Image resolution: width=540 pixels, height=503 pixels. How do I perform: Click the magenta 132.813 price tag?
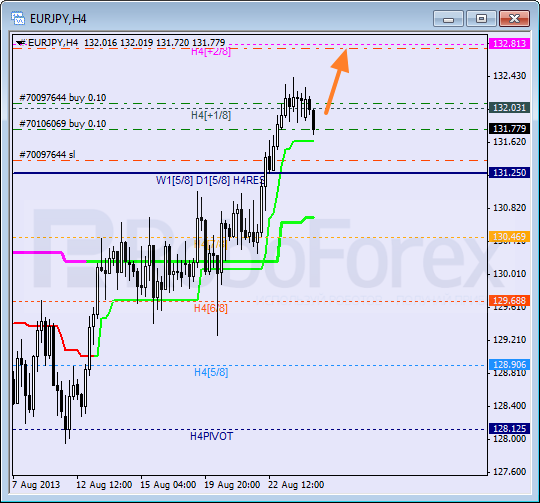509,44
